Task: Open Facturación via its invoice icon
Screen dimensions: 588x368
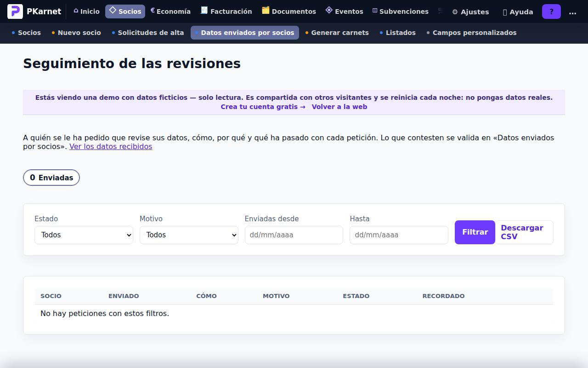Action: [x=204, y=11]
